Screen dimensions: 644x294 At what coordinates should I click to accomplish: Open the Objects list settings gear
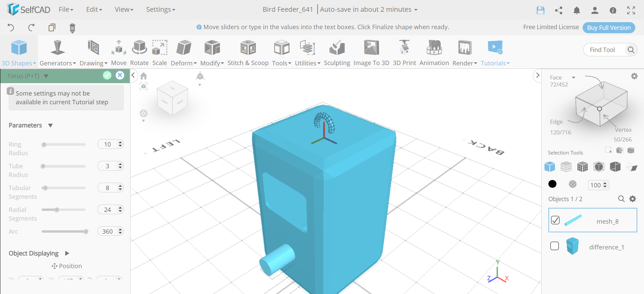click(x=633, y=199)
